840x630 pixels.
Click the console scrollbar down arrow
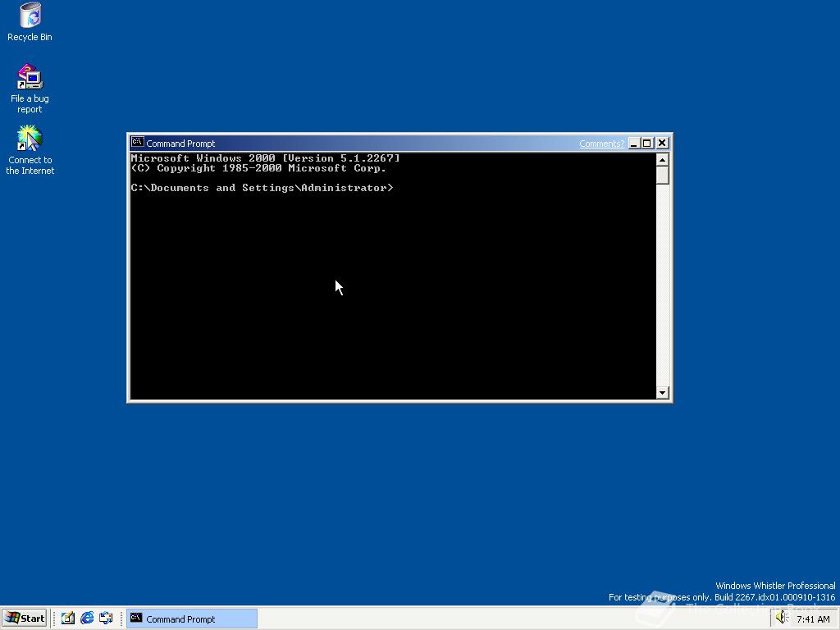pyautogui.click(x=662, y=393)
